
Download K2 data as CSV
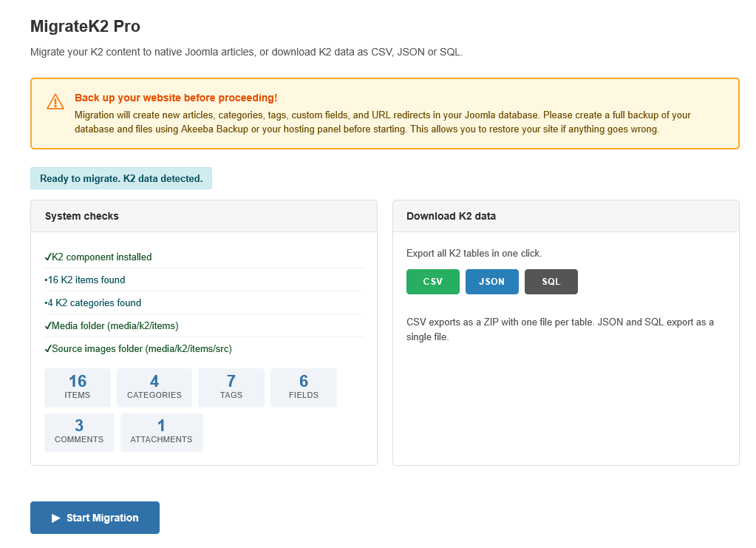(432, 282)
